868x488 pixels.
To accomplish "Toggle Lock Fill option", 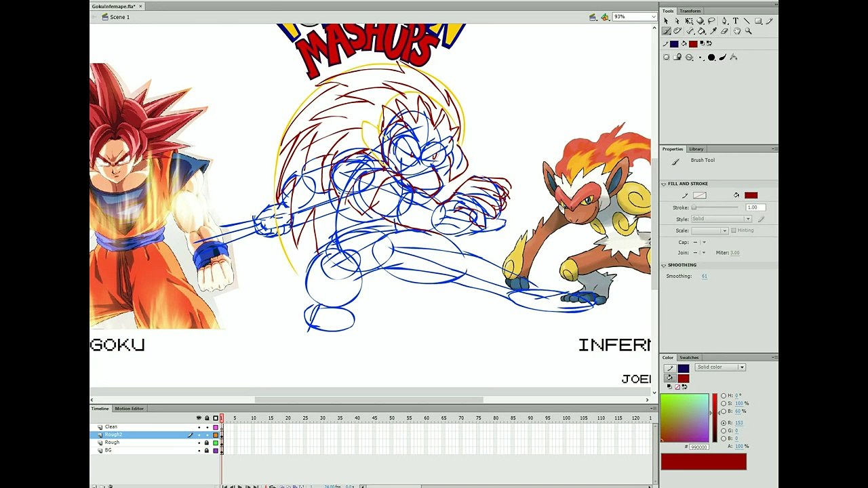I will point(677,57).
